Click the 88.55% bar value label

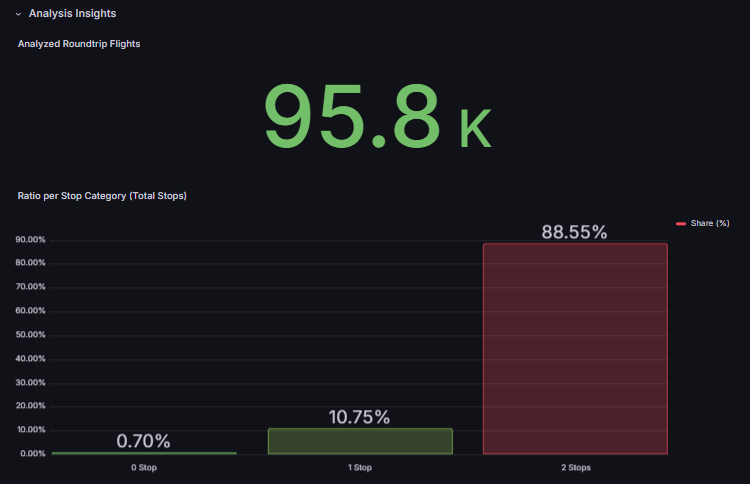pyautogui.click(x=574, y=232)
